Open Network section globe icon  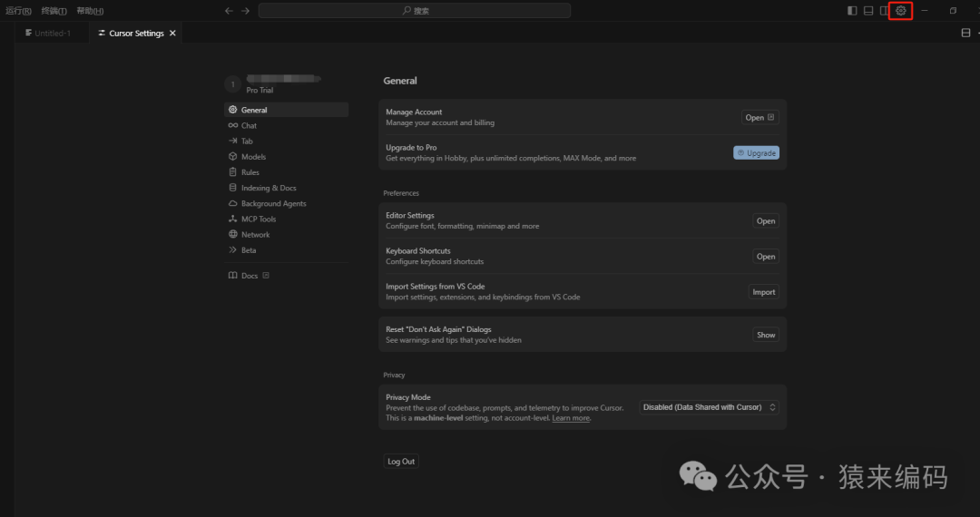click(x=232, y=235)
